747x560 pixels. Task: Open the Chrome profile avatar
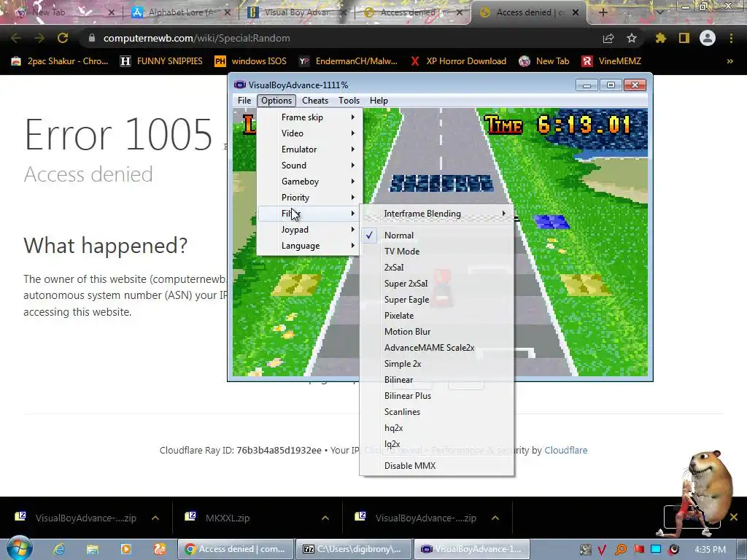(x=708, y=38)
